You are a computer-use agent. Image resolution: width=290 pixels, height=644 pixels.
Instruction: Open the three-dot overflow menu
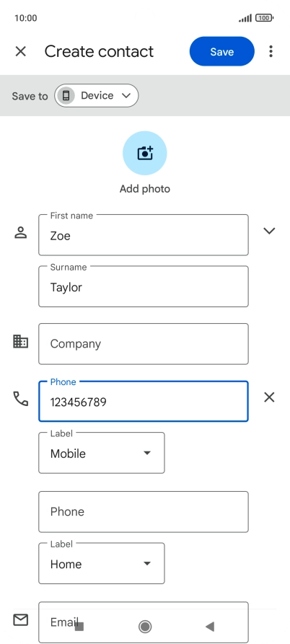271,51
